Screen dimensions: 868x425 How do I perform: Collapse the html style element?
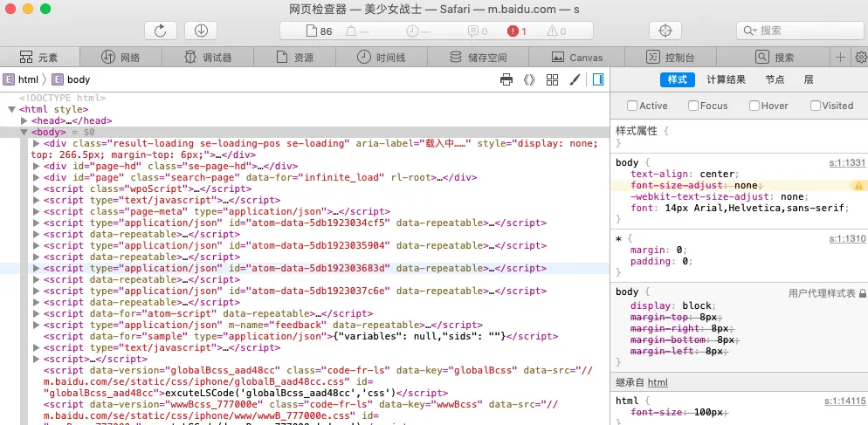[x=11, y=110]
